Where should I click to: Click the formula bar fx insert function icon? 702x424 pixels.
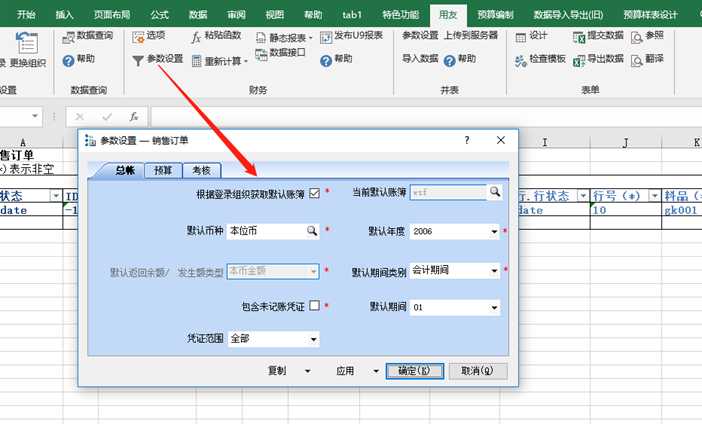(133, 117)
